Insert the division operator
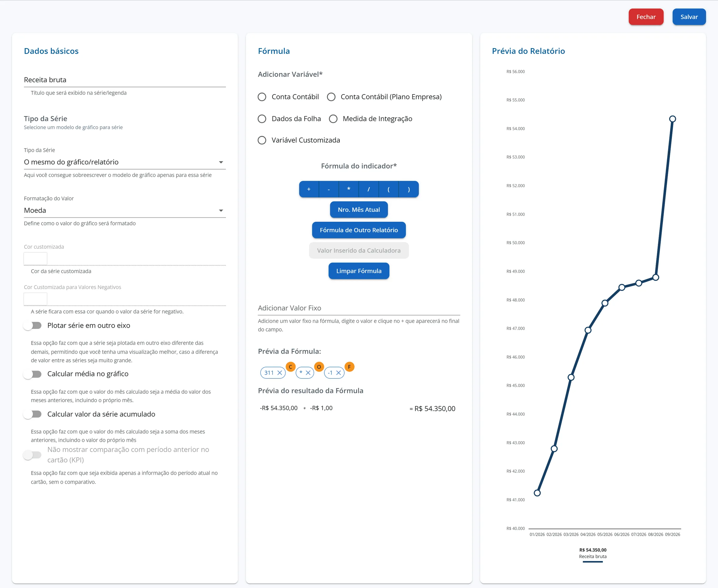 [369, 189]
